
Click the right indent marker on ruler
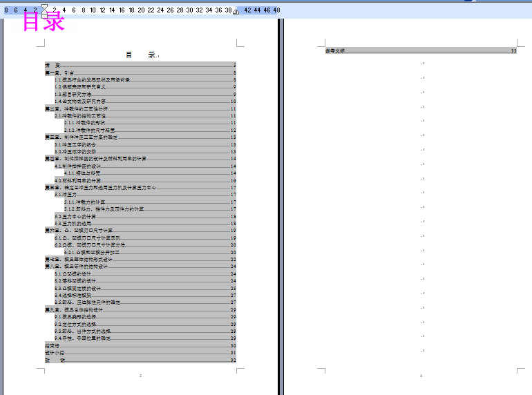tap(236, 12)
